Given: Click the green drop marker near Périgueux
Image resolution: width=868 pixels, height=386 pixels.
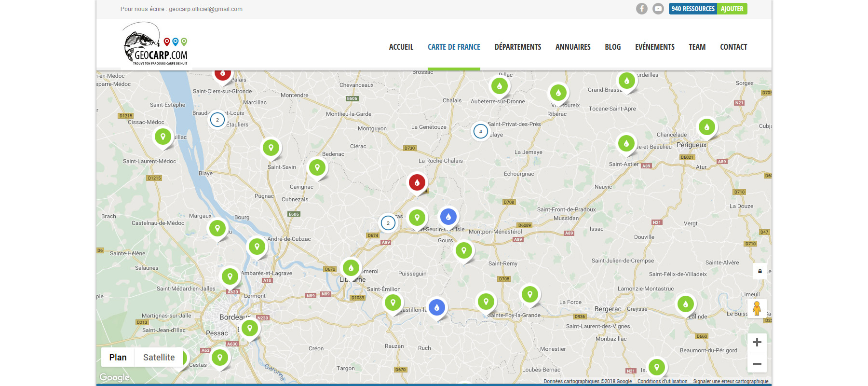Looking at the screenshot, I should tap(707, 127).
